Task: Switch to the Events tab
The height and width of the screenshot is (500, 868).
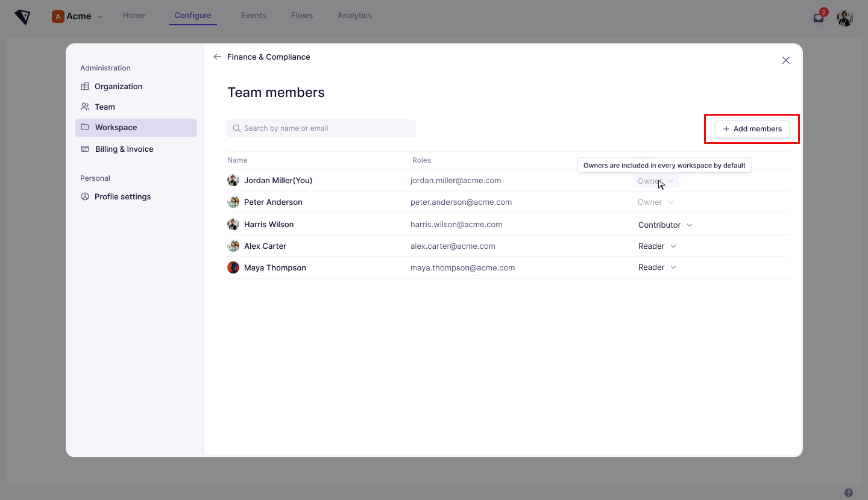Action: [x=254, y=16]
